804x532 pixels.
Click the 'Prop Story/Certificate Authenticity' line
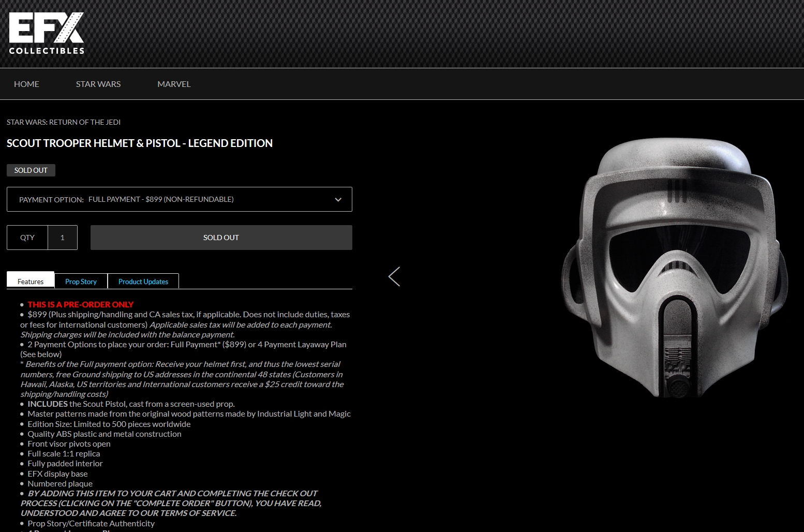tap(91, 523)
